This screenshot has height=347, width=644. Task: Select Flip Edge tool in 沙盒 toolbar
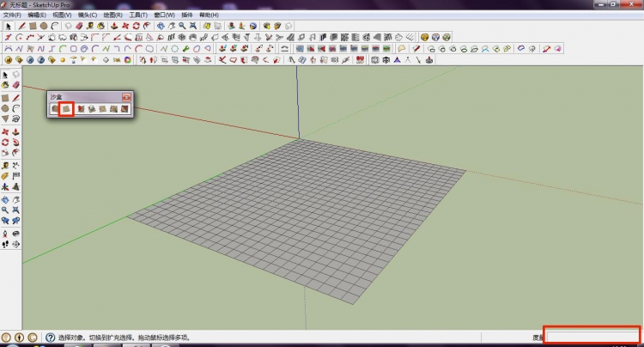(125, 109)
